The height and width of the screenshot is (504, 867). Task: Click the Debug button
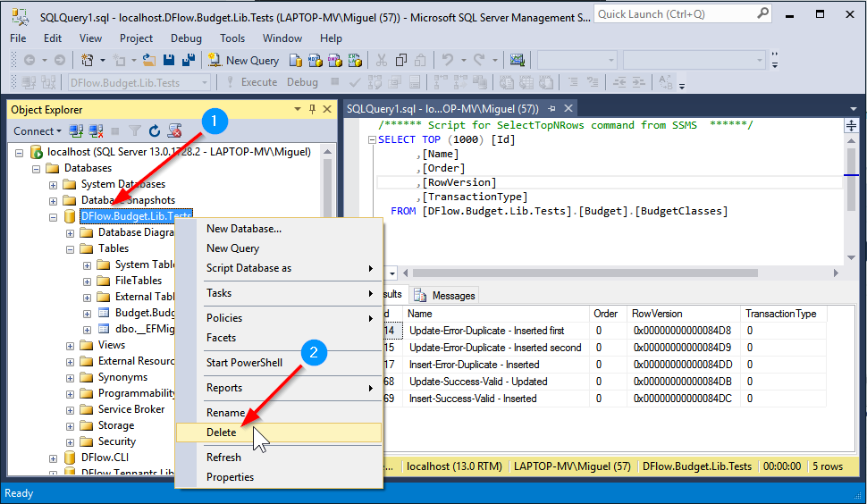[x=302, y=82]
